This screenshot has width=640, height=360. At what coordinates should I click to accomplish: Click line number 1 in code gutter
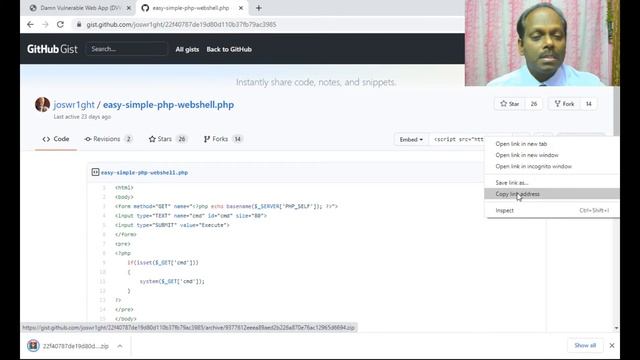tap(104, 188)
